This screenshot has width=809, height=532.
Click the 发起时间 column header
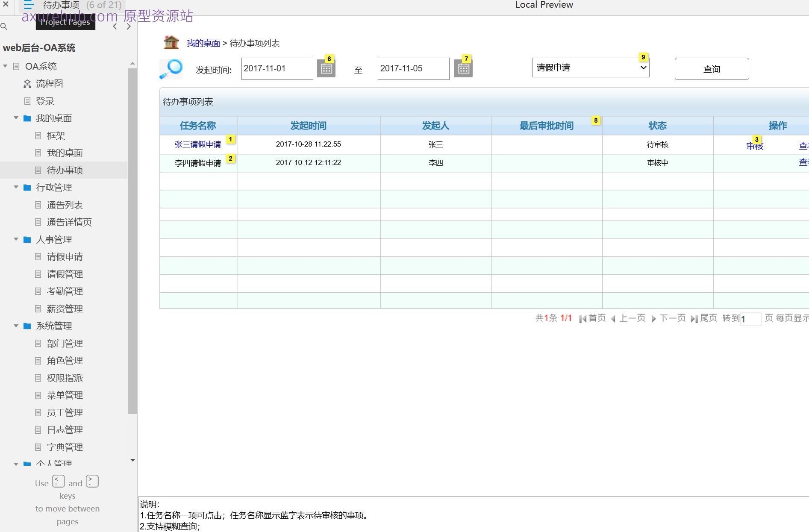(308, 126)
